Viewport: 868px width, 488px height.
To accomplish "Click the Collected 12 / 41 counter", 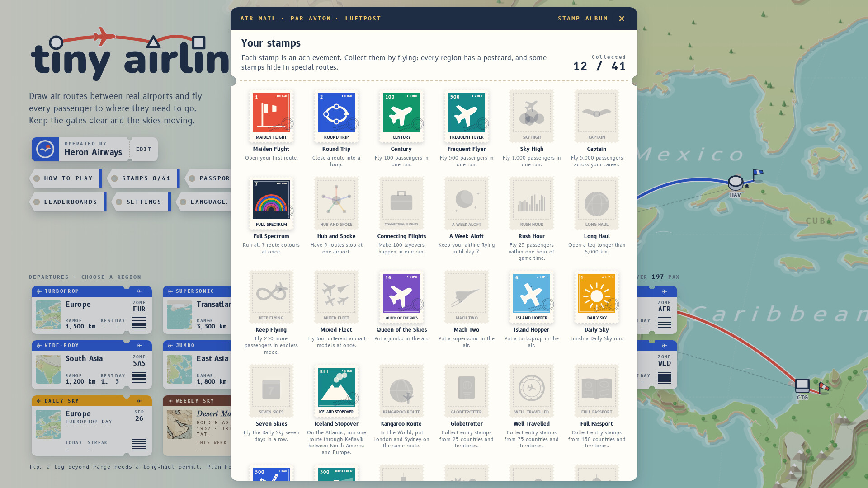I will 599,63.
